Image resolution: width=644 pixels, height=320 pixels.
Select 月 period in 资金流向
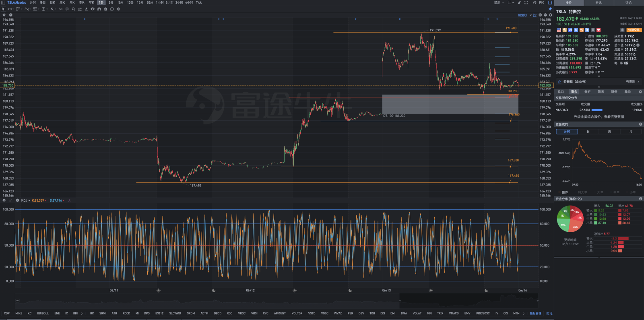[631, 132]
